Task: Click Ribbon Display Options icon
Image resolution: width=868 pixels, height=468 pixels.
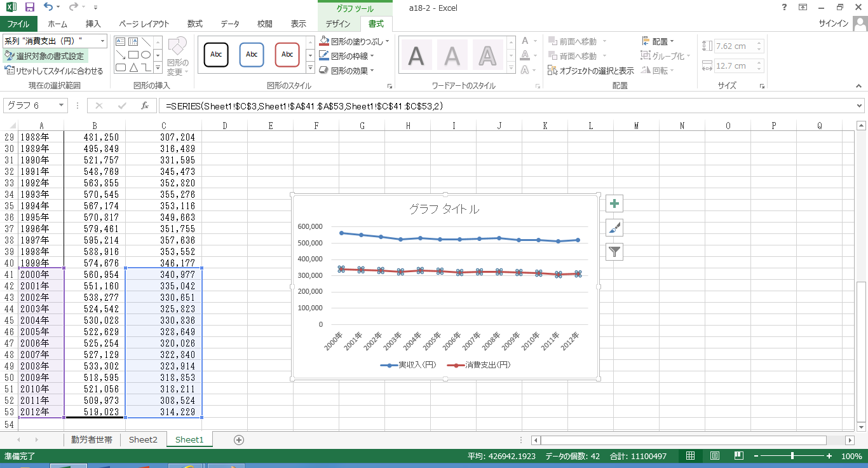Action: 803,8
